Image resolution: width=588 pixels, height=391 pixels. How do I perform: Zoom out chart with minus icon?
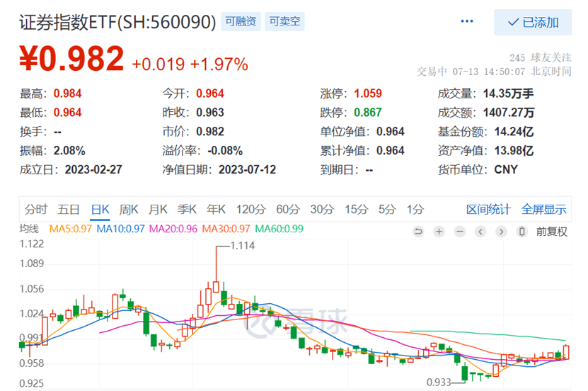460,232
